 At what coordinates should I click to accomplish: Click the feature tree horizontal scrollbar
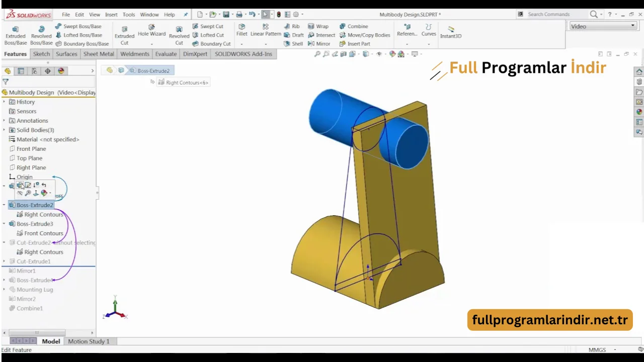point(37,332)
